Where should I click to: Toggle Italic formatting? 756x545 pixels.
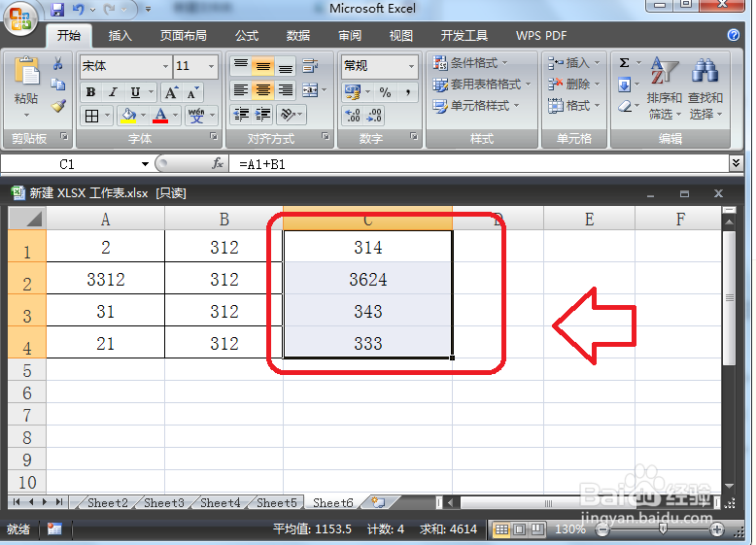[113, 92]
